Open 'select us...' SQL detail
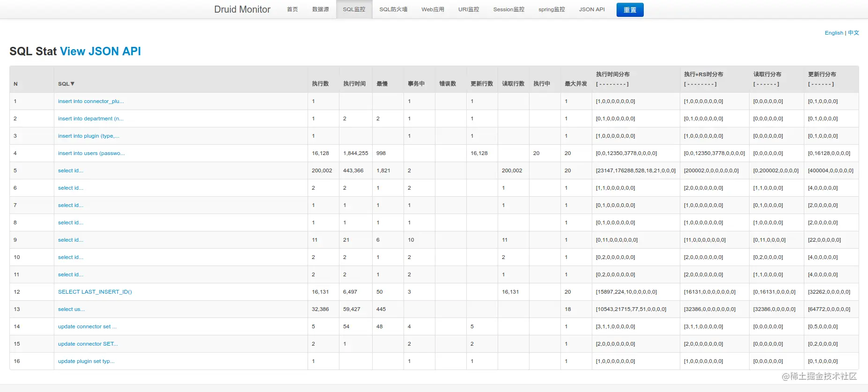This screenshot has width=868, height=392. pos(71,309)
